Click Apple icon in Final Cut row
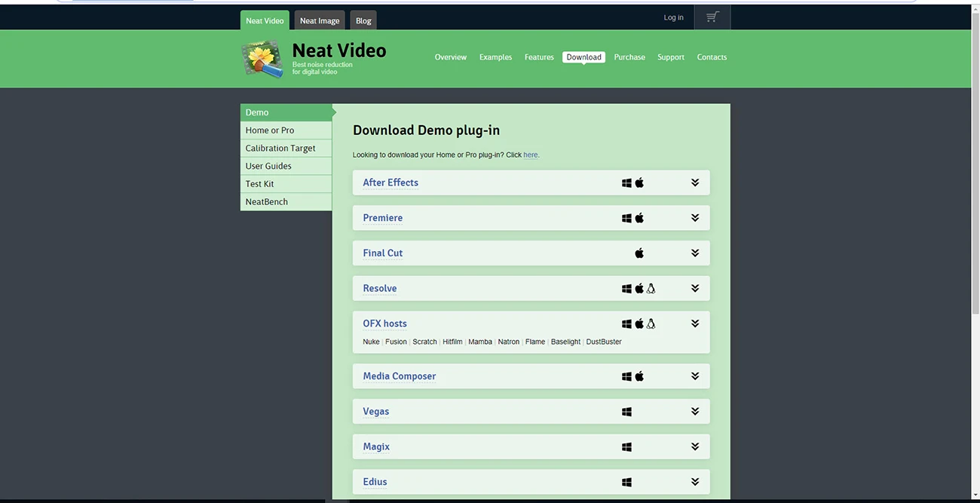Viewport: 980px width, 503px height. point(639,253)
